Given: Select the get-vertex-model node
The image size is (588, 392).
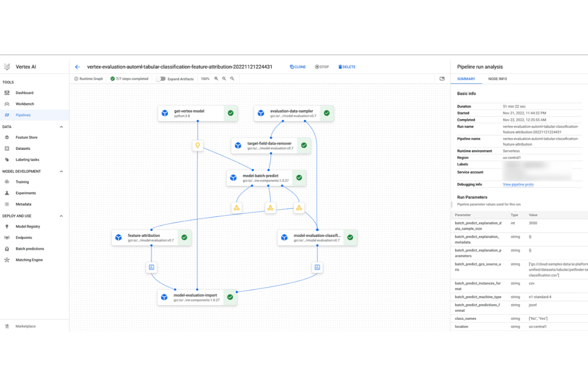Looking at the screenshot, I should (x=197, y=113).
